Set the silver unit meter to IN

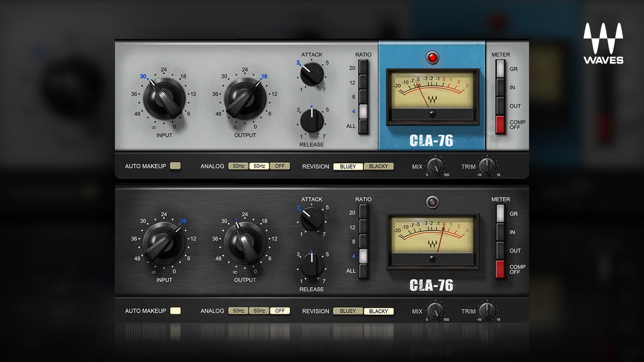tap(500, 87)
